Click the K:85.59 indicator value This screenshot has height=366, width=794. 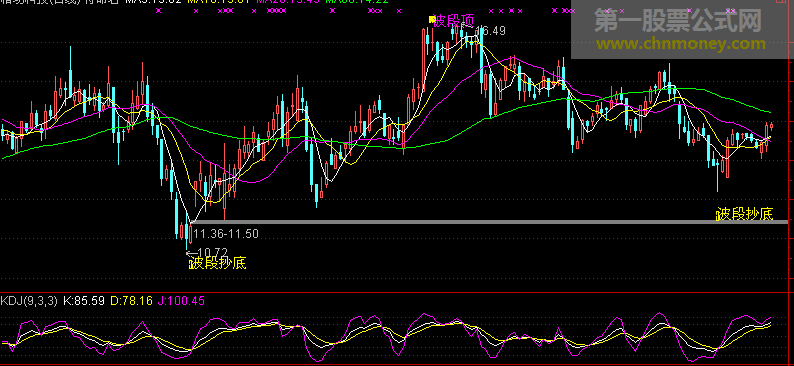pyautogui.click(x=84, y=301)
